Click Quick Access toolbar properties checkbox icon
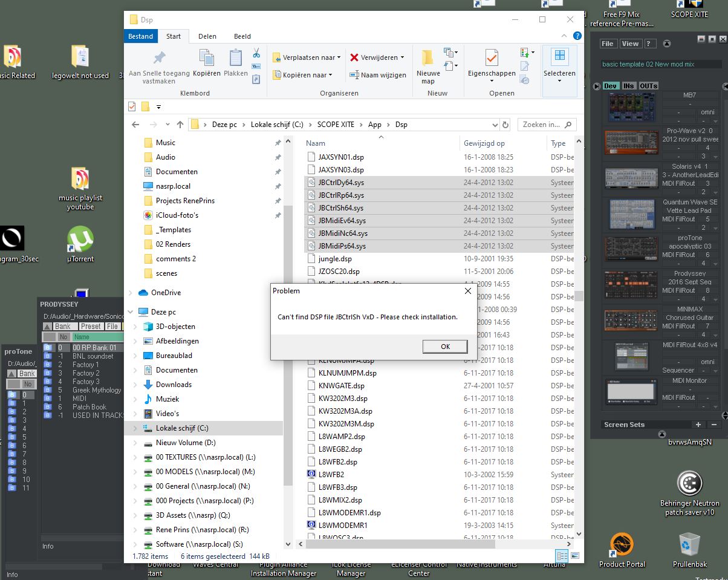This screenshot has height=580, width=728. 132,106
